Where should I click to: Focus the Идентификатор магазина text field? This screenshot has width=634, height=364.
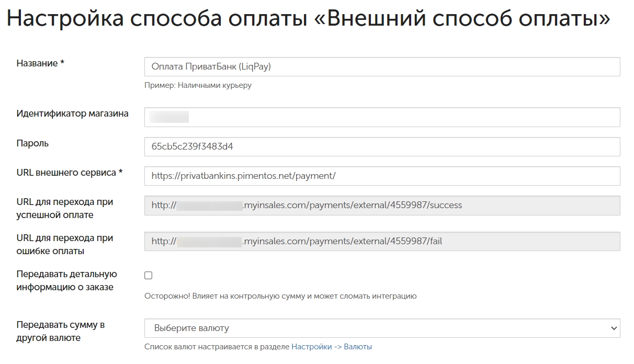click(382, 117)
